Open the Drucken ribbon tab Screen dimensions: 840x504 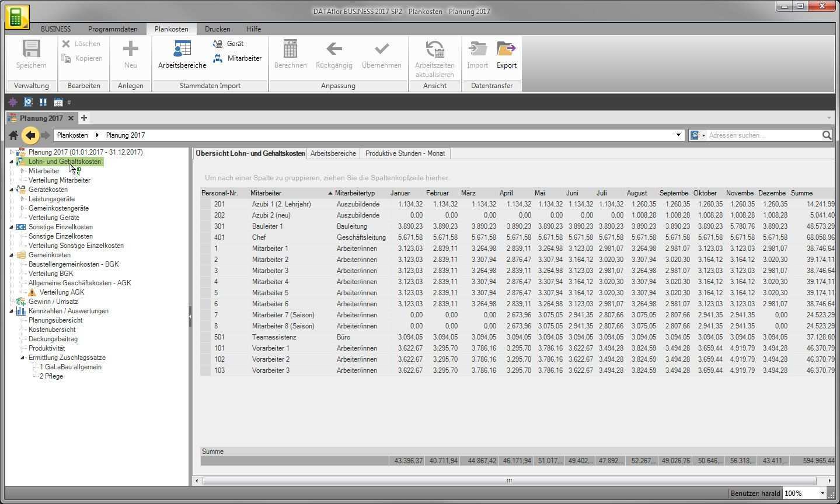[217, 29]
